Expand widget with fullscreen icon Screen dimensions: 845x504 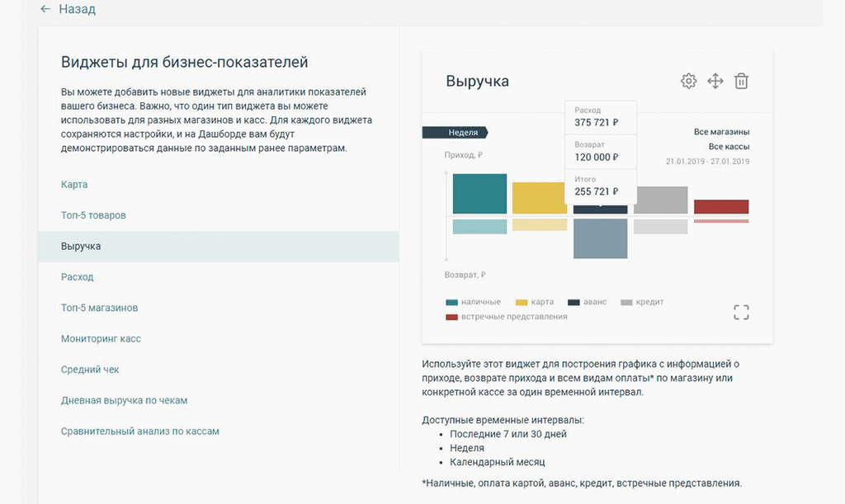(x=741, y=313)
